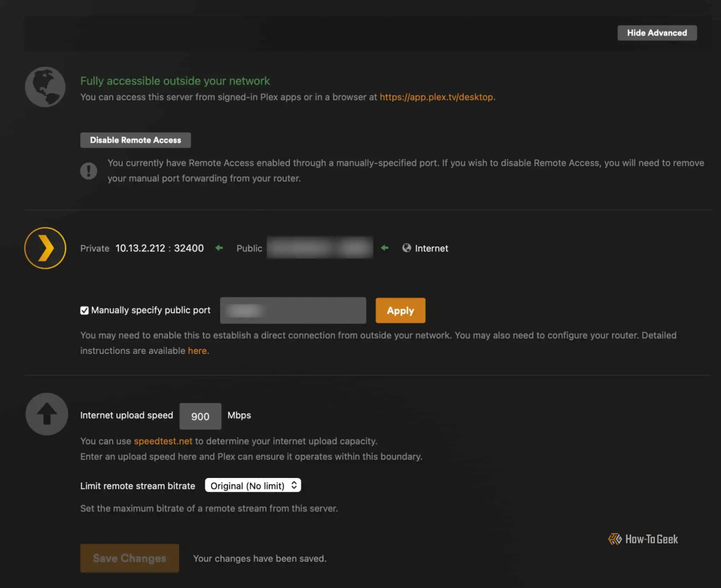Click the 'Public' label

(249, 249)
